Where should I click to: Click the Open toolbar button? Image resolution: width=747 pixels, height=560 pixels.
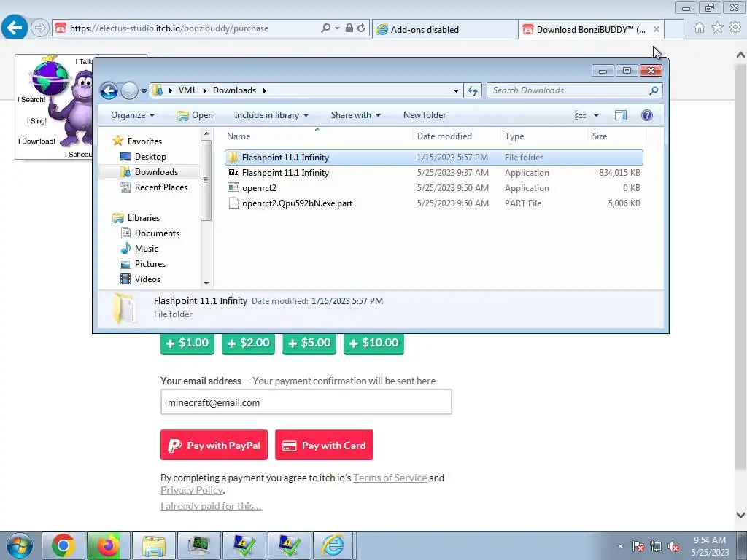(x=195, y=115)
